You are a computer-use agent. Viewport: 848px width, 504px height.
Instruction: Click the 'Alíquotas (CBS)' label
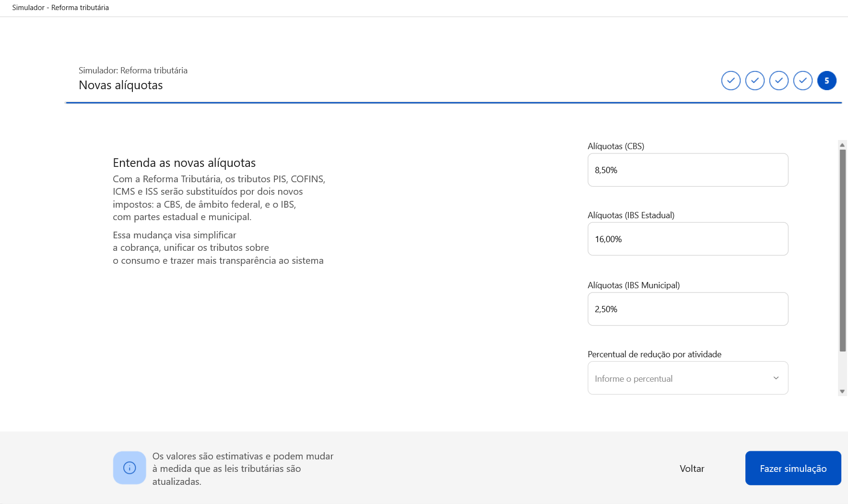(x=616, y=146)
